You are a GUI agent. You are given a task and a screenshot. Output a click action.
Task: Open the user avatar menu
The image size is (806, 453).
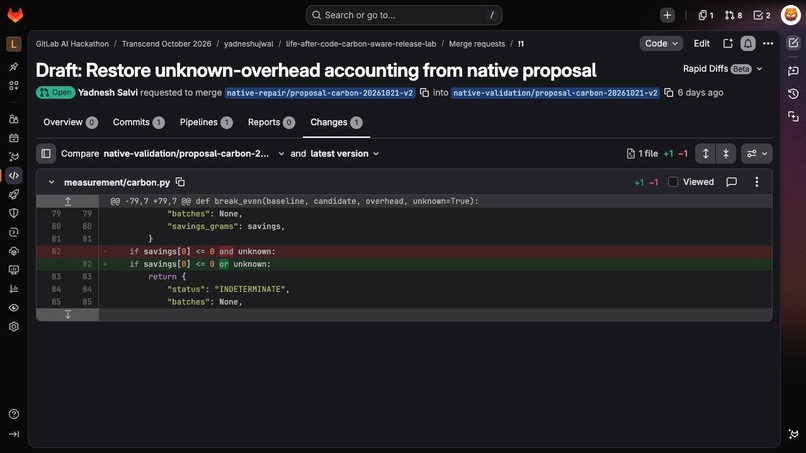tap(791, 15)
